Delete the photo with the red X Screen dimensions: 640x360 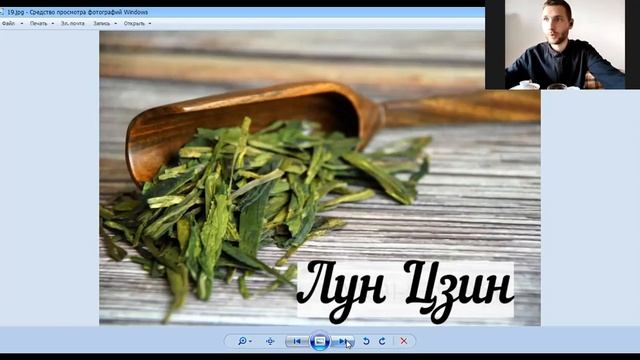click(404, 341)
